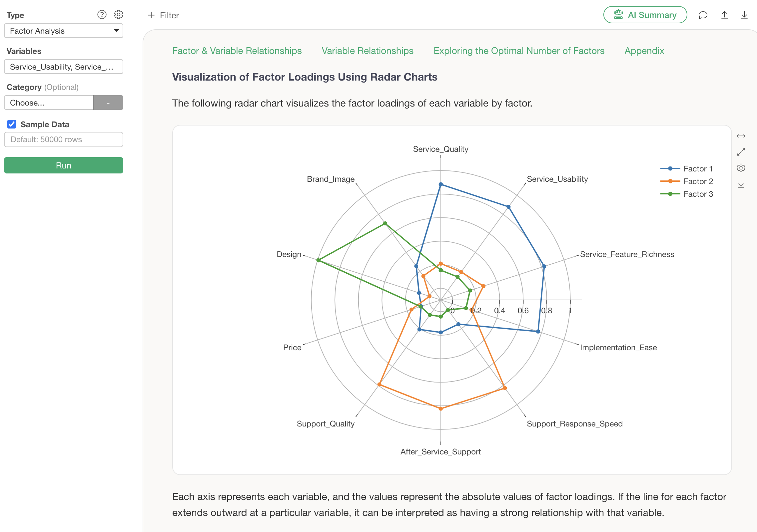Open the Appendix tab

tap(644, 51)
